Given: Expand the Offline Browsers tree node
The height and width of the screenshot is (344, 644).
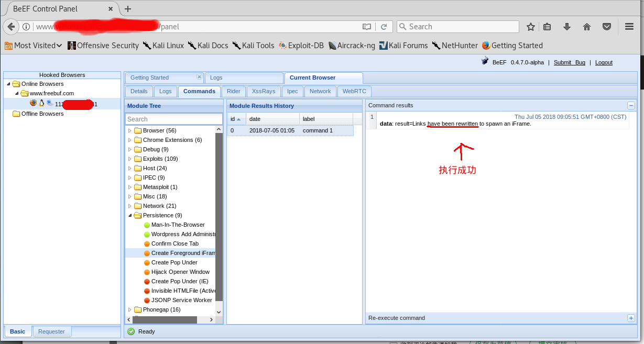Looking at the screenshot, I should (8, 114).
